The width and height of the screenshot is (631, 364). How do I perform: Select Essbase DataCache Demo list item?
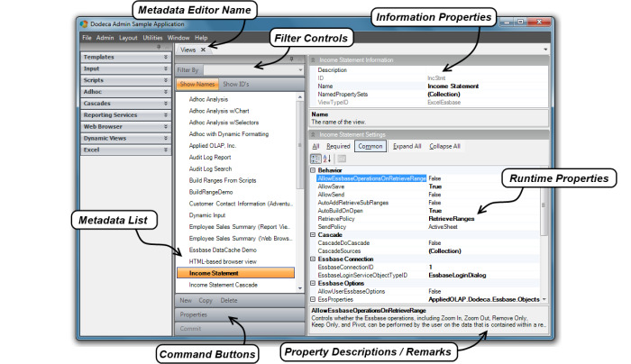(x=223, y=250)
